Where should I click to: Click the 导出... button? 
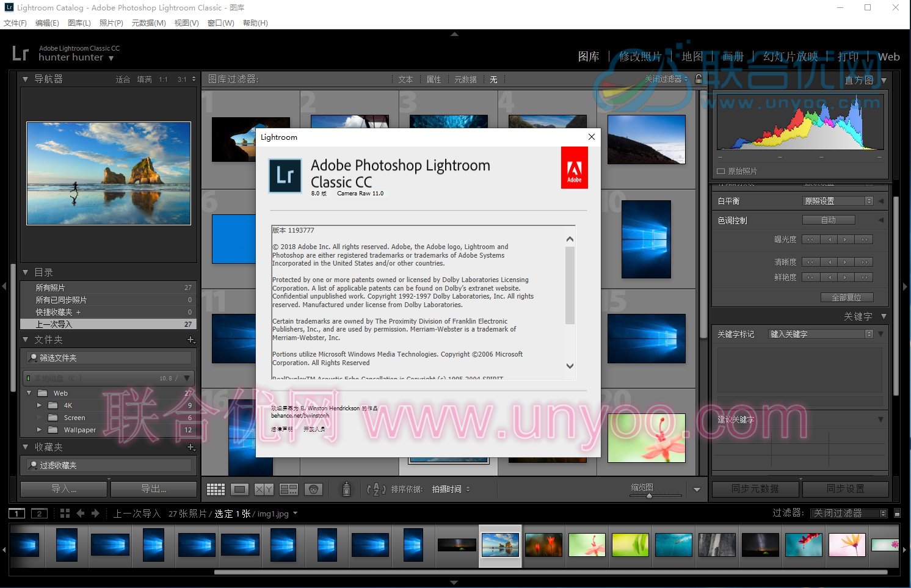[154, 489]
